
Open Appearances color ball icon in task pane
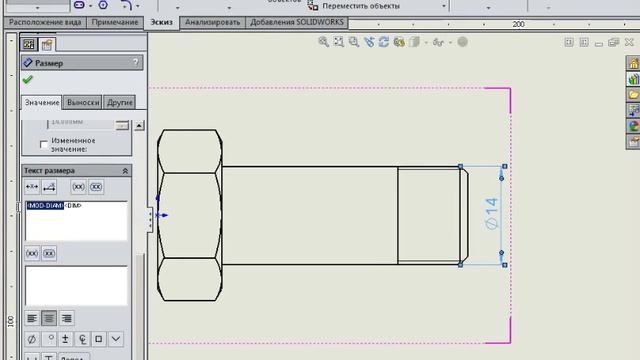633,126
